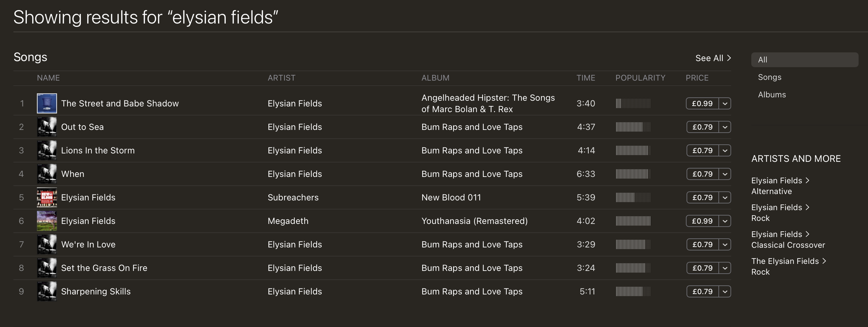The height and width of the screenshot is (327, 868).
Task: Select the All filter in sidebar
Action: pyautogui.click(x=804, y=60)
